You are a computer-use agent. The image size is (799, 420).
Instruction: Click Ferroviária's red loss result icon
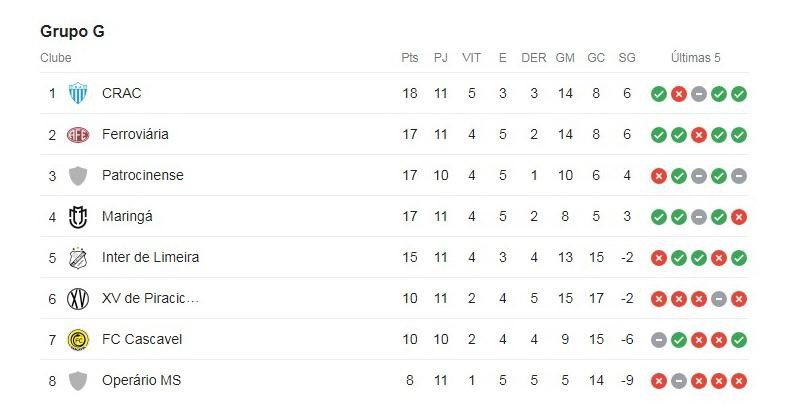tap(699, 135)
